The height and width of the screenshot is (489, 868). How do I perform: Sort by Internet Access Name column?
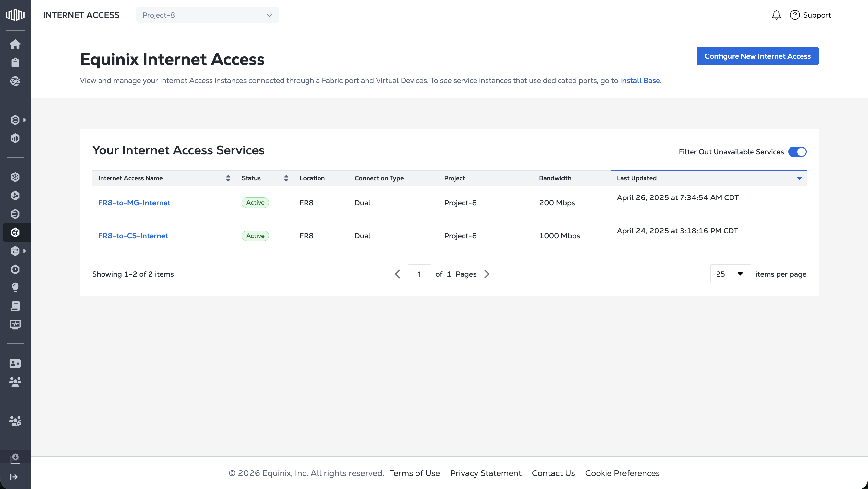tap(228, 178)
